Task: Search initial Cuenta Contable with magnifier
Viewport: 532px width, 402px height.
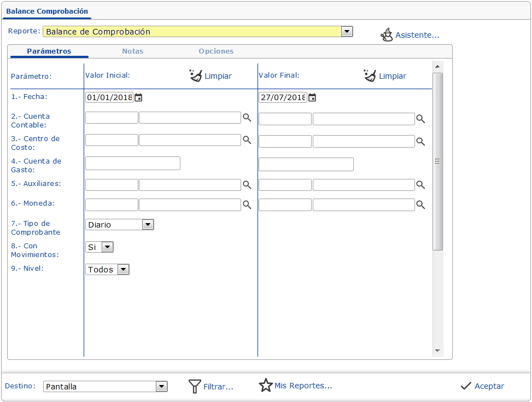Action: point(247,118)
